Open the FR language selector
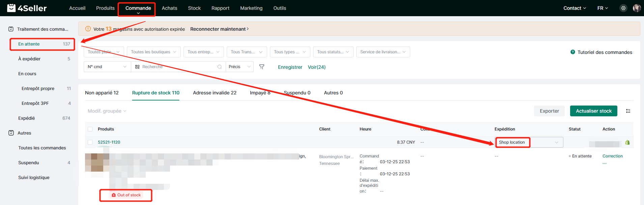 [x=602, y=8]
